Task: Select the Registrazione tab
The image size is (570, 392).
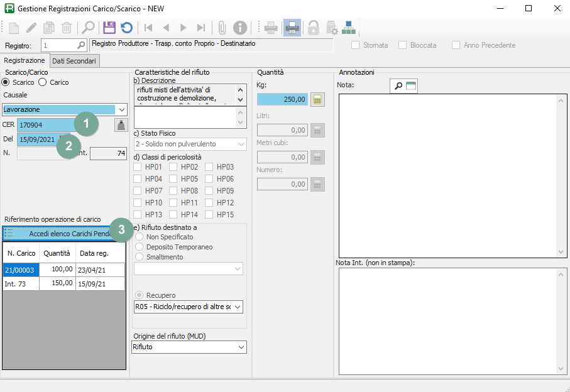Action: pyautogui.click(x=25, y=61)
